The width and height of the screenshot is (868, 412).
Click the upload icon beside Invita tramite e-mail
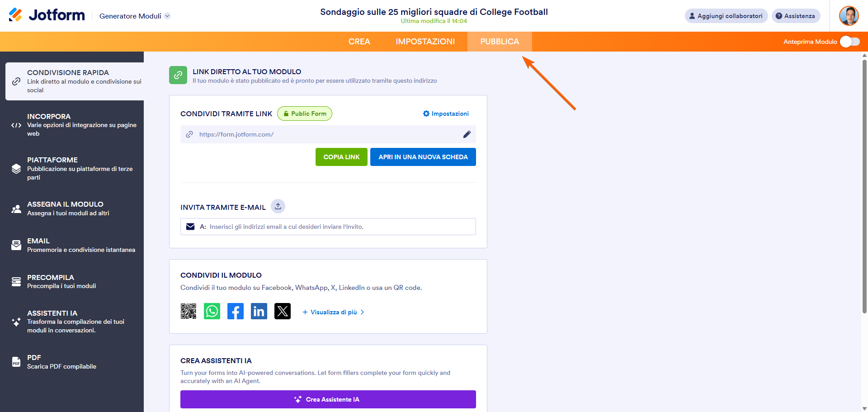point(278,206)
